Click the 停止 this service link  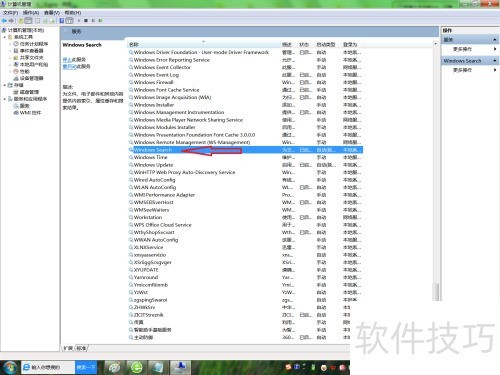(67, 59)
